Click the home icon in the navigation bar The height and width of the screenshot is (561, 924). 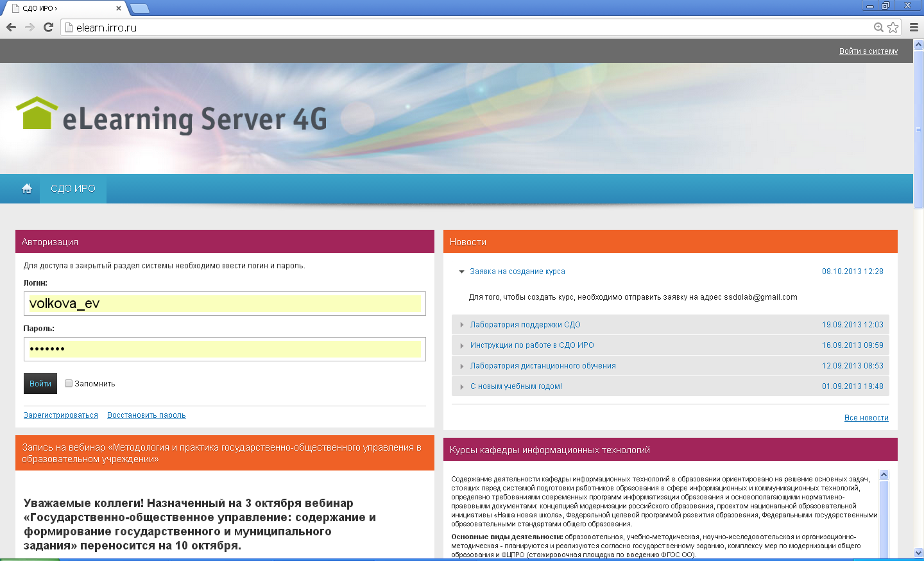click(27, 188)
